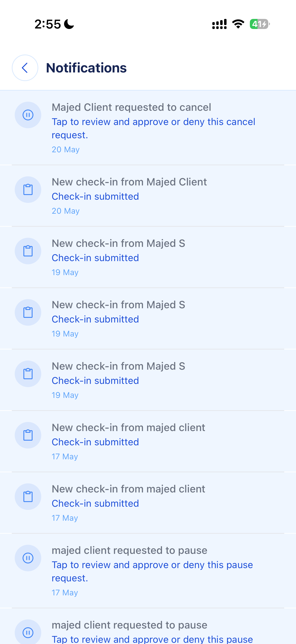296x644 pixels.
Task: Open second majed client check-in from 17 May
Action: (148, 503)
